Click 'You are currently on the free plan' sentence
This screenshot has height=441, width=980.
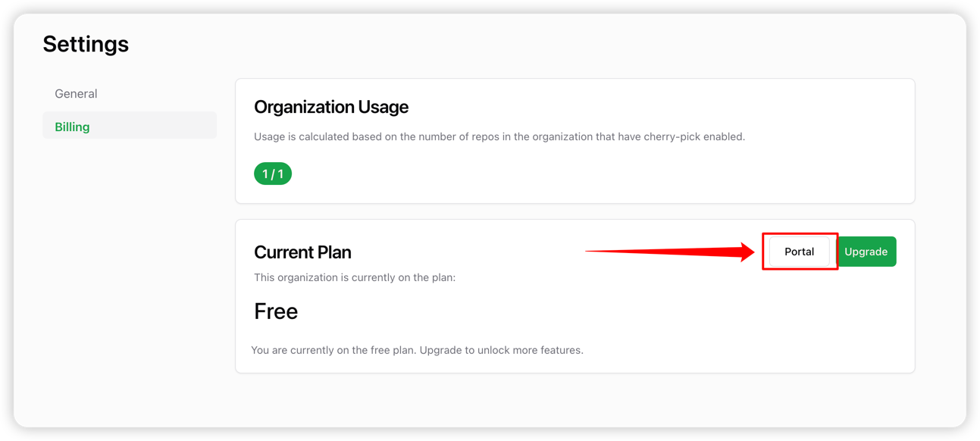[333, 350]
